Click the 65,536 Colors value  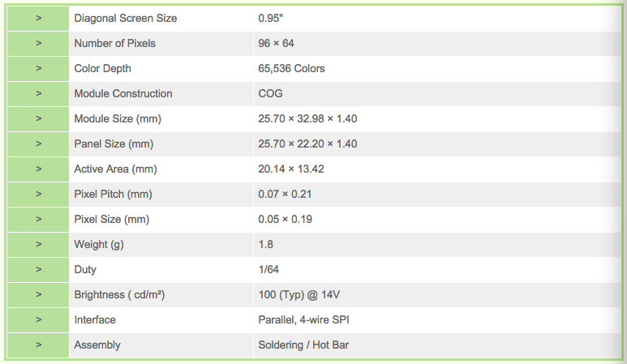(291, 69)
